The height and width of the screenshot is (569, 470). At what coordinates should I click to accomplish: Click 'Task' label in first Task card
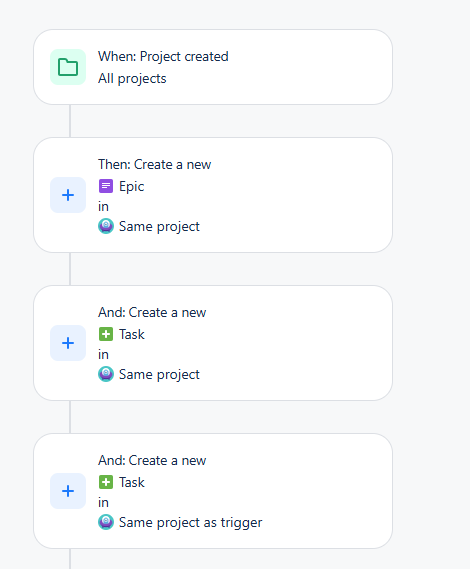(132, 334)
